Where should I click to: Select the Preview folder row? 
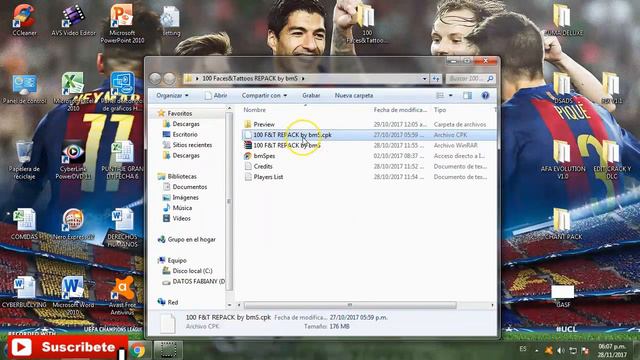tap(369, 124)
